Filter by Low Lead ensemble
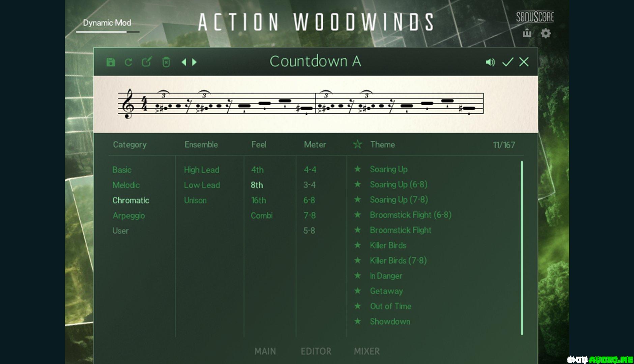This screenshot has width=634, height=364. (202, 185)
